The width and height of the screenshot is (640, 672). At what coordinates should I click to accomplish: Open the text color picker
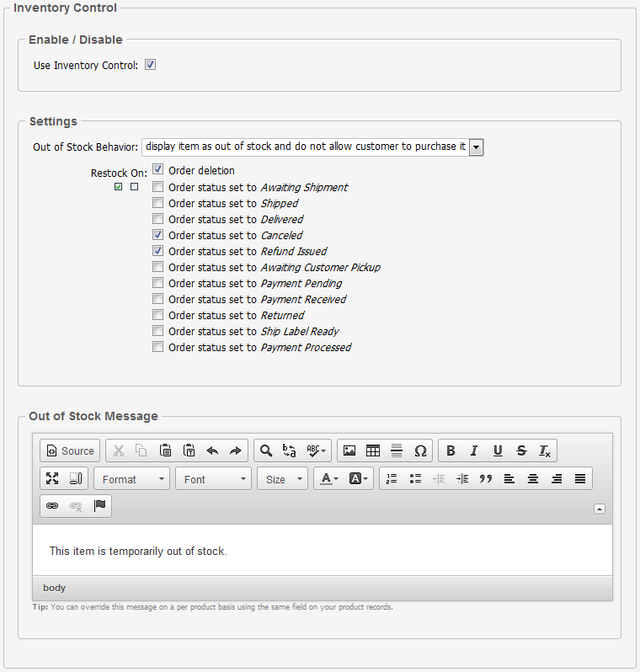[x=328, y=478]
